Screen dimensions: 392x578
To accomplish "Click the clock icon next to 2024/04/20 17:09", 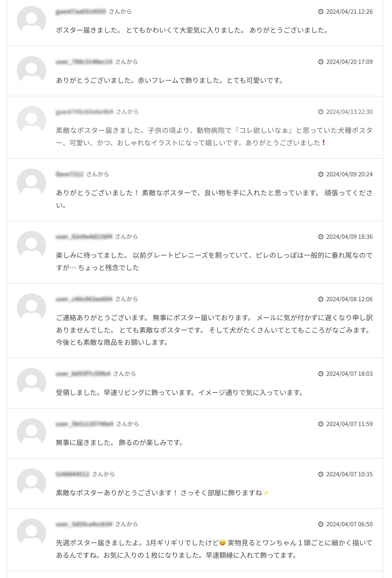I will (x=321, y=62).
